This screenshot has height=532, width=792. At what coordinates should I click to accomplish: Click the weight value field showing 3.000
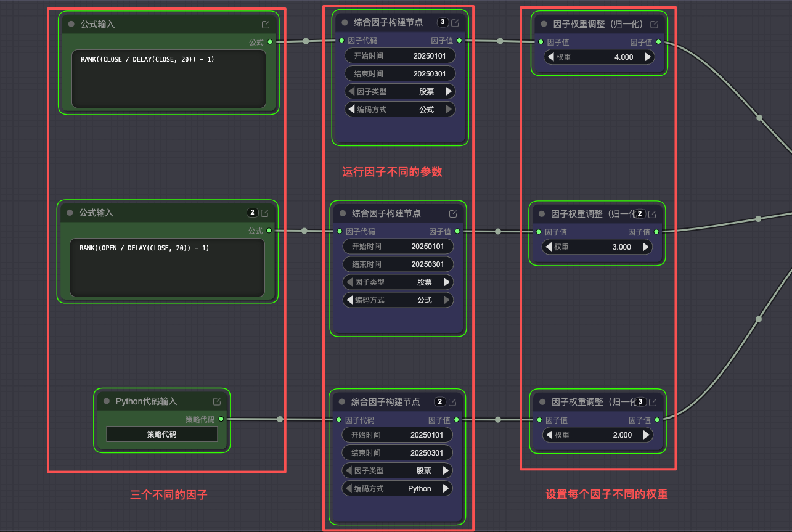click(597, 247)
